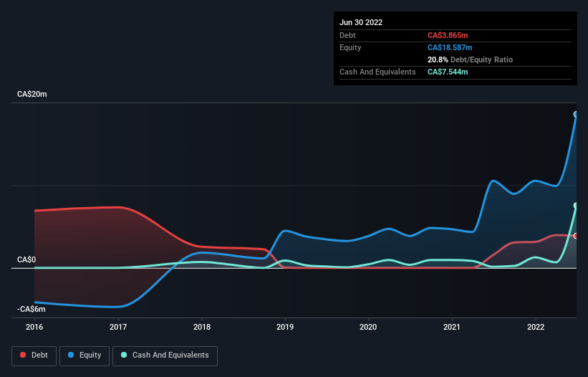
Task: Select the 2019 x-axis label
Action: pos(285,327)
